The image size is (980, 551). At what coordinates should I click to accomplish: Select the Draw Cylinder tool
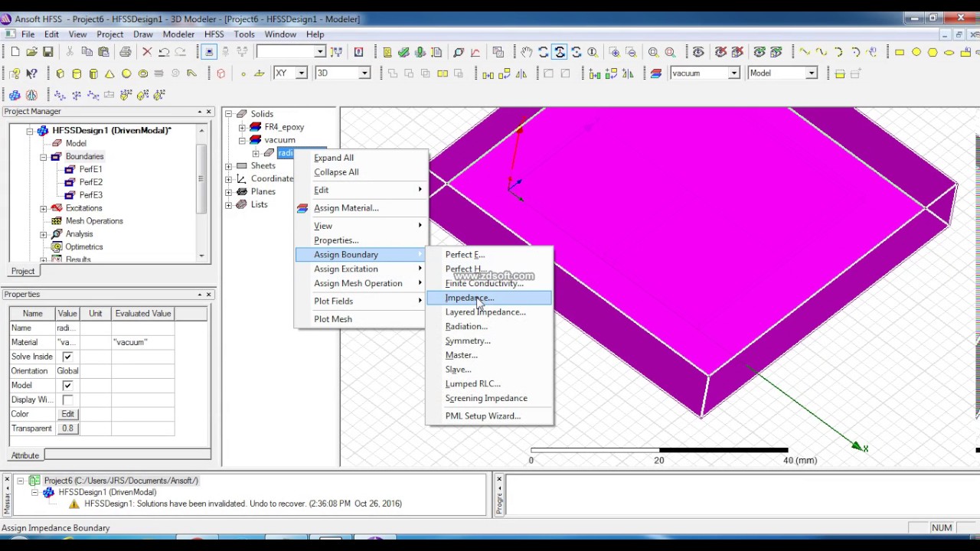pyautogui.click(x=77, y=73)
